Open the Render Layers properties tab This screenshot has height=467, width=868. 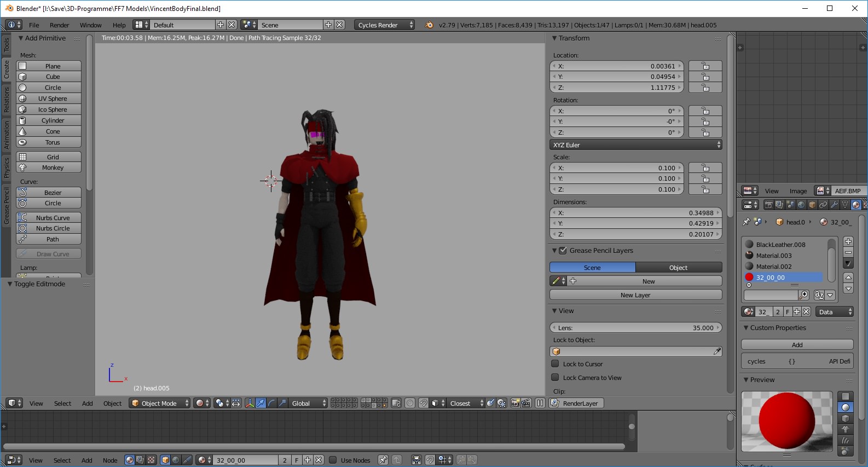click(779, 205)
